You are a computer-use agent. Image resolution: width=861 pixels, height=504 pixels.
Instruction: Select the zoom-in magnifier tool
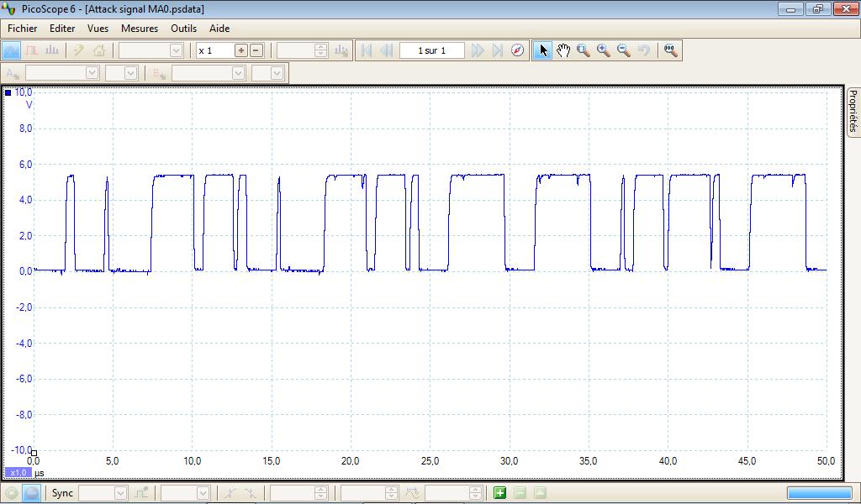click(x=604, y=50)
